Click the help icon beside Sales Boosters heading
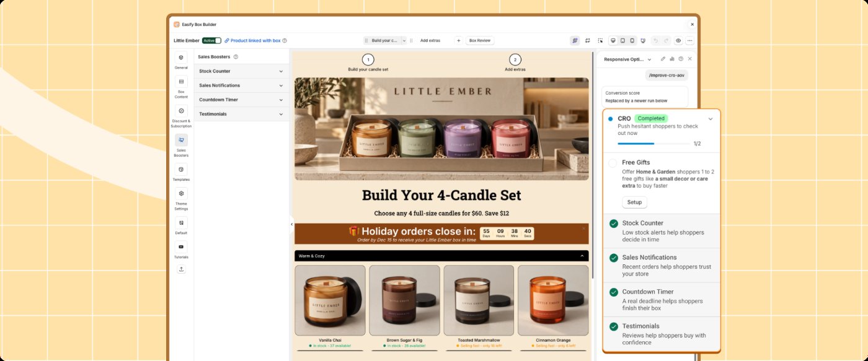This screenshot has width=868, height=361. click(x=236, y=56)
